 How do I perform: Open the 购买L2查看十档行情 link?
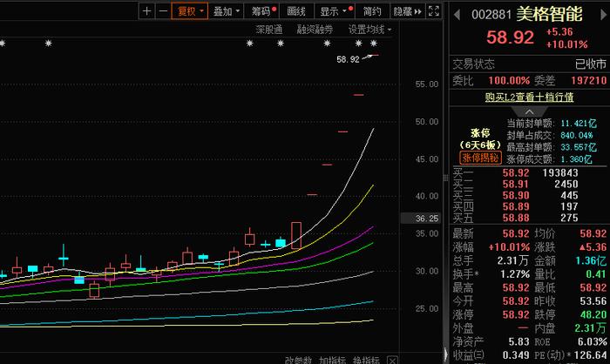pyautogui.click(x=529, y=97)
